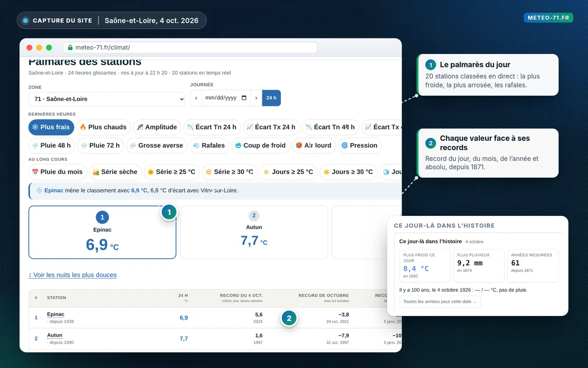The width and height of the screenshot is (588, 368).
Task: Click the 8,4 °C Plus froid ce jour value
Action: tap(416, 268)
